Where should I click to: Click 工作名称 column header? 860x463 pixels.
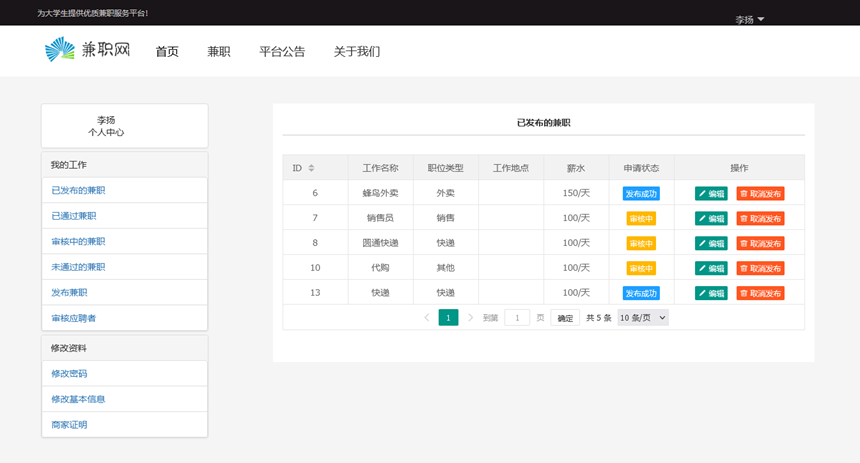coord(380,168)
